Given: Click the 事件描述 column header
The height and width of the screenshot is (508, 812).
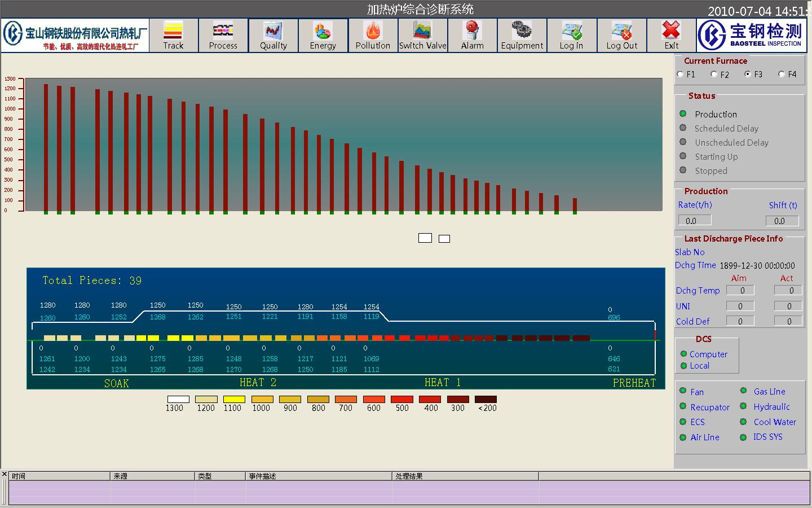Looking at the screenshot, I should [319, 476].
